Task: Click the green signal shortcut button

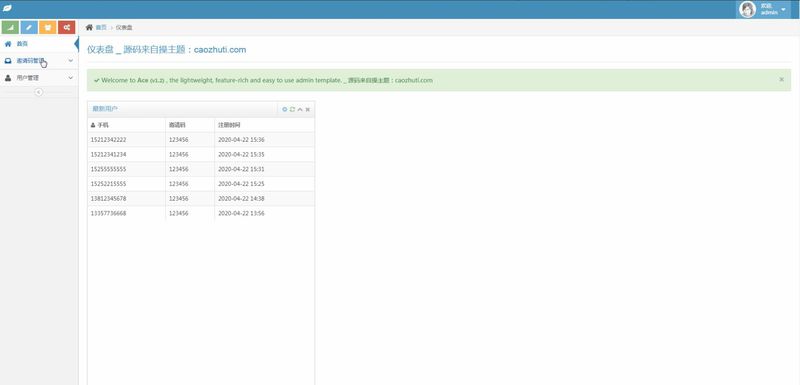Action: (10, 28)
